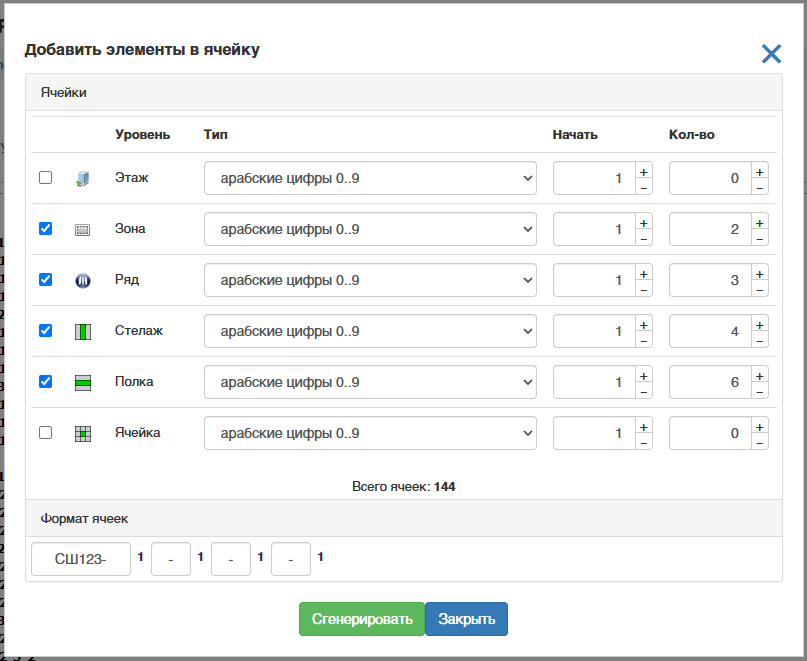This screenshot has height=661, width=807.
Task: Click the green Сгенерировать button
Action: (x=362, y=619)
